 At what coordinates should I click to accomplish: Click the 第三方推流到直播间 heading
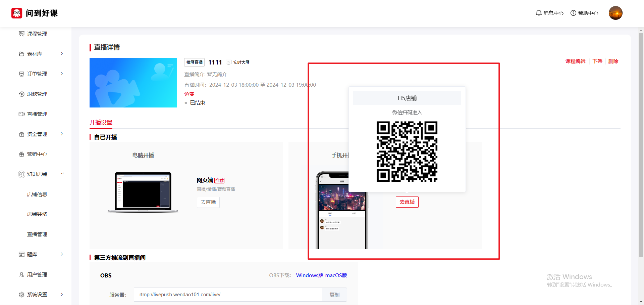(120, 258)
